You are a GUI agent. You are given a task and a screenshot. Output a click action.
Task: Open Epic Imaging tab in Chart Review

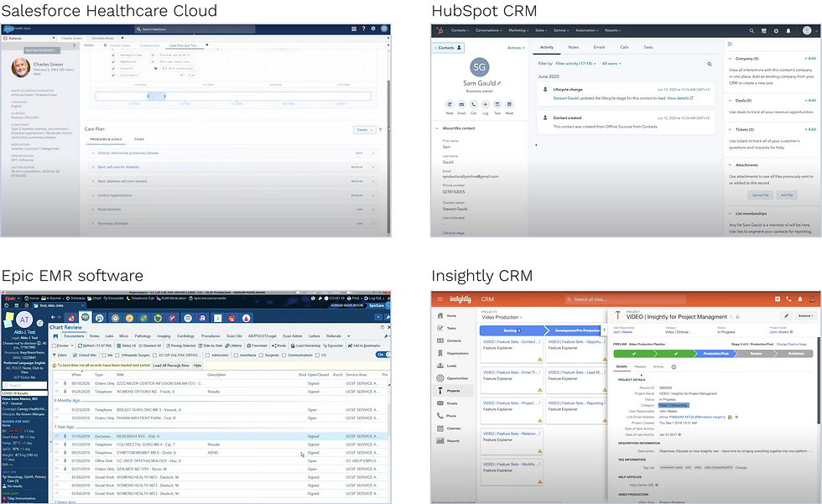pyautogui.click(x=164, y=335)
